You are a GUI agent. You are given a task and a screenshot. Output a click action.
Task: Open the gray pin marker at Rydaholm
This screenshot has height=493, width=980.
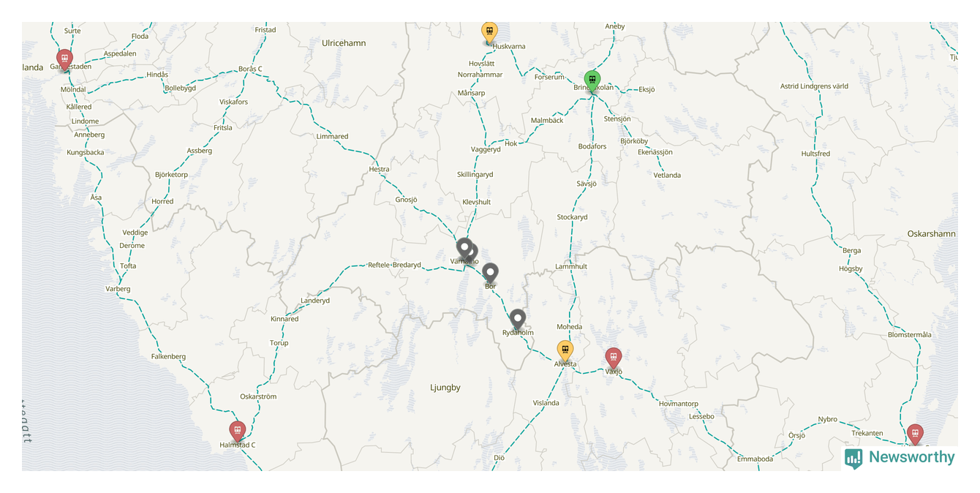pyautogui.click(x=518, y=320)
